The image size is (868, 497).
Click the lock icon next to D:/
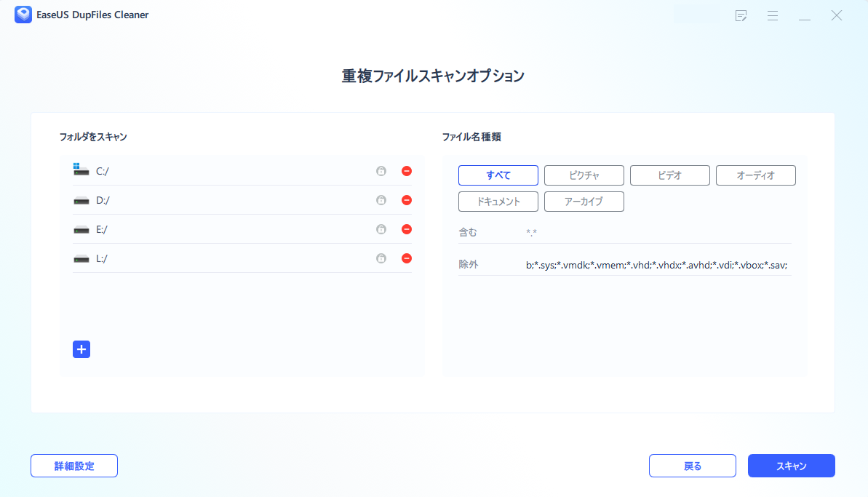coord(381,199)
